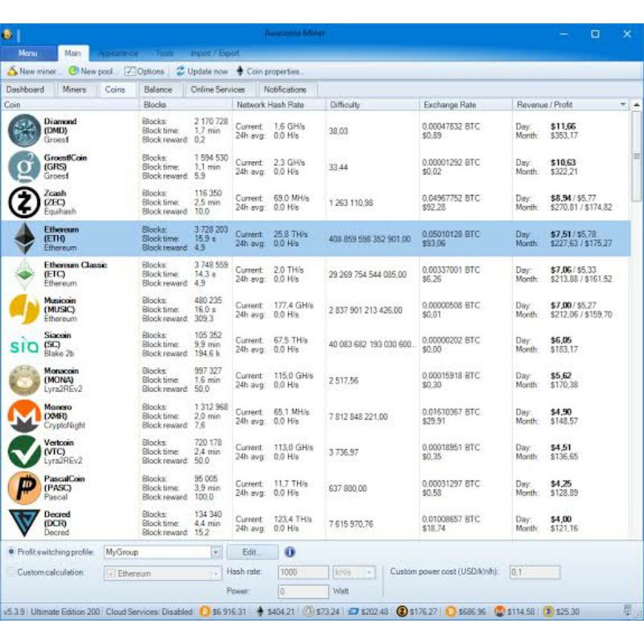Image resolution: width=644 pixels, height=644 pixels.
Task: Switch to the Dashboard tab
Action: [x=26, y=89]
